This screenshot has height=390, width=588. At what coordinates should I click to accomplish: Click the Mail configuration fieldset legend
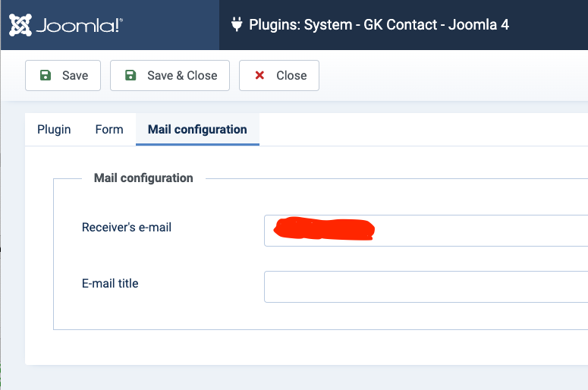143,178
